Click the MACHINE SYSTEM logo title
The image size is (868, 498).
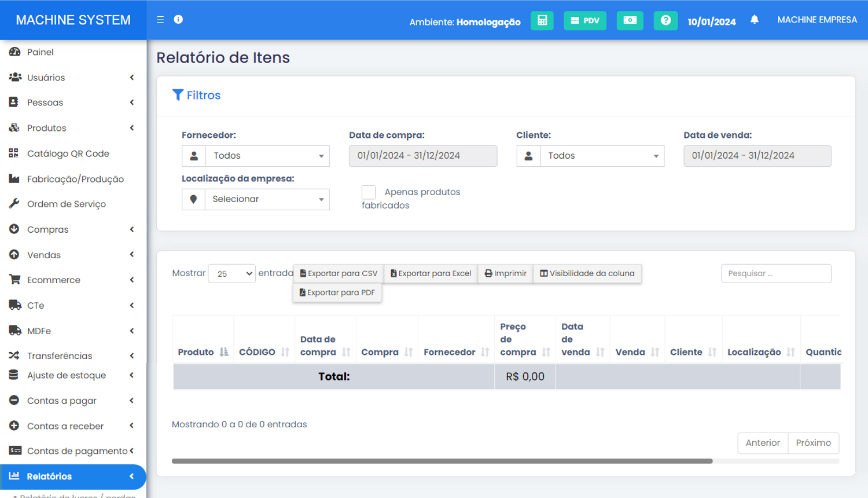pyautogui.click(x=73, y=20)
